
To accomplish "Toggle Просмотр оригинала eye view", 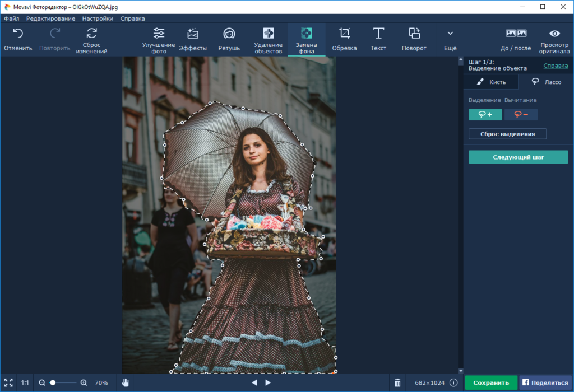I will tap(554, 34).
